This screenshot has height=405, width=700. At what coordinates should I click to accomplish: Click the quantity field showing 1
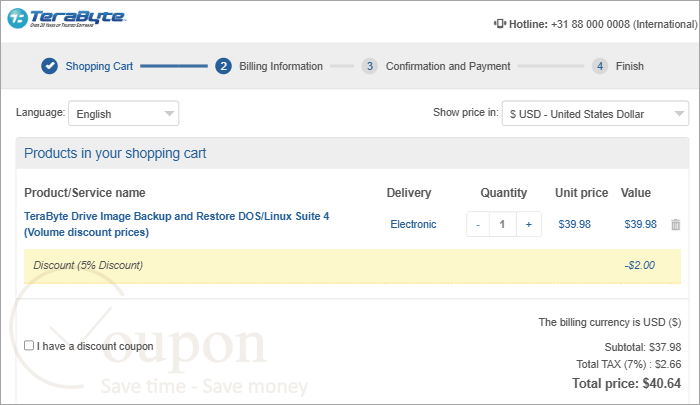[503, 224]
